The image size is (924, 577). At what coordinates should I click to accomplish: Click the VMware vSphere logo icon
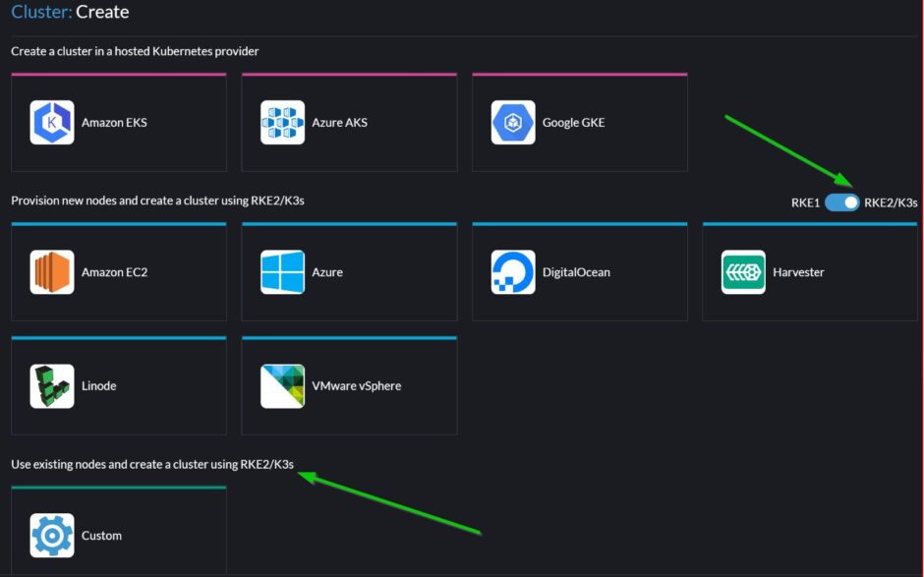[x=282, y=386]
